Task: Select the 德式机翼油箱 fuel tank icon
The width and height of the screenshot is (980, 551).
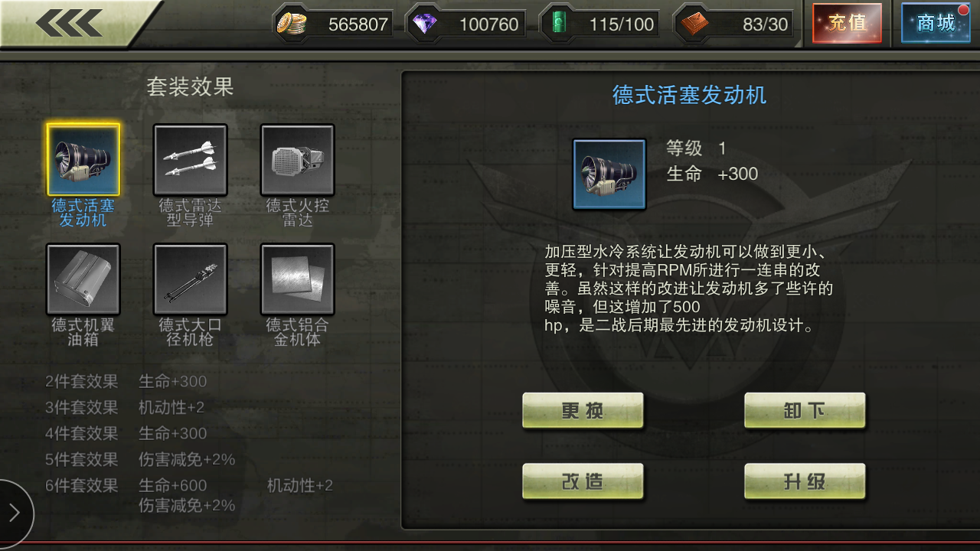Action: coord(83,279)
